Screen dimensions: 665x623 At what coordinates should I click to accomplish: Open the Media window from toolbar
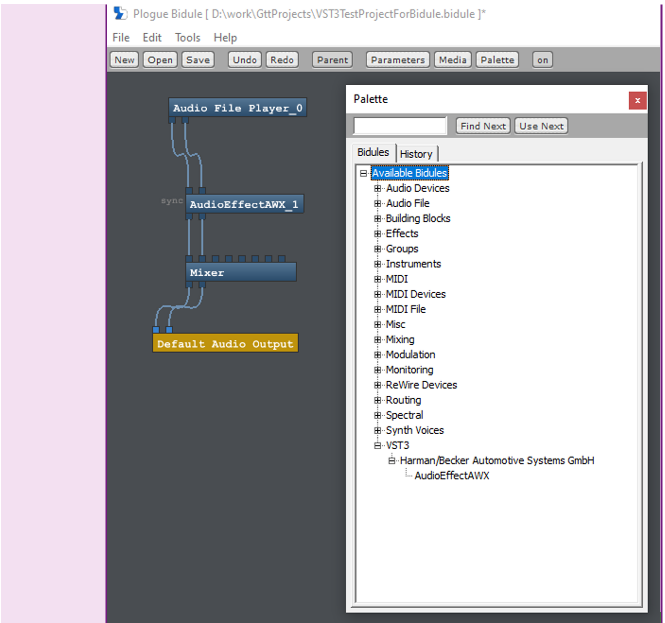click(x=453, y=60)
